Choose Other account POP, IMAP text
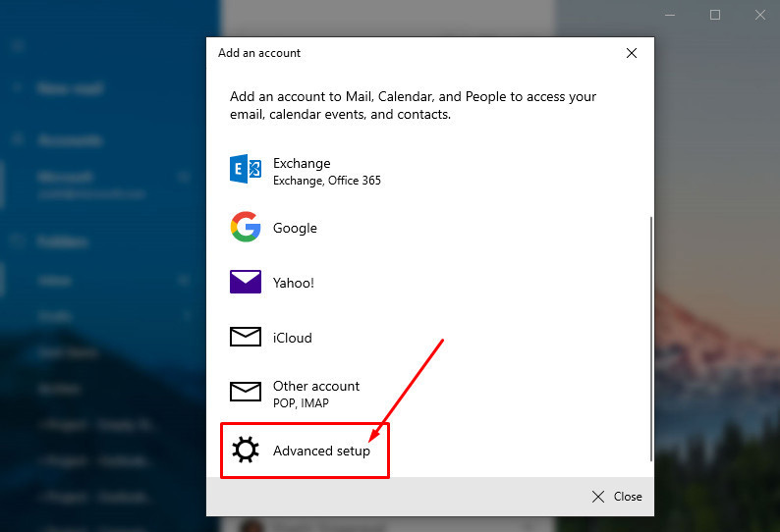 315,393
